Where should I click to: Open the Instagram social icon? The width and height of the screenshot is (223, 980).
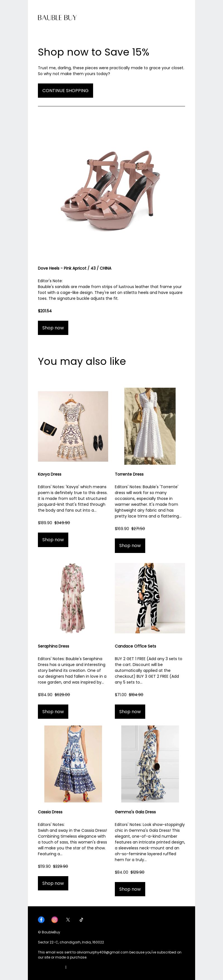click(55, 919)
